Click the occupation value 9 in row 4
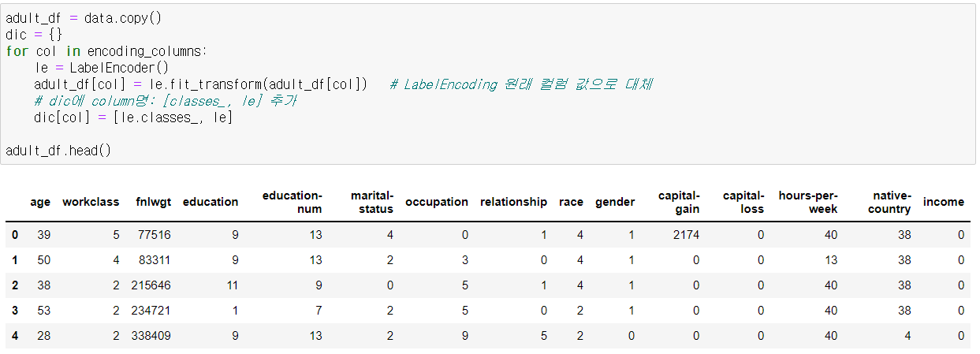The image size is (980, 354). 464,336
